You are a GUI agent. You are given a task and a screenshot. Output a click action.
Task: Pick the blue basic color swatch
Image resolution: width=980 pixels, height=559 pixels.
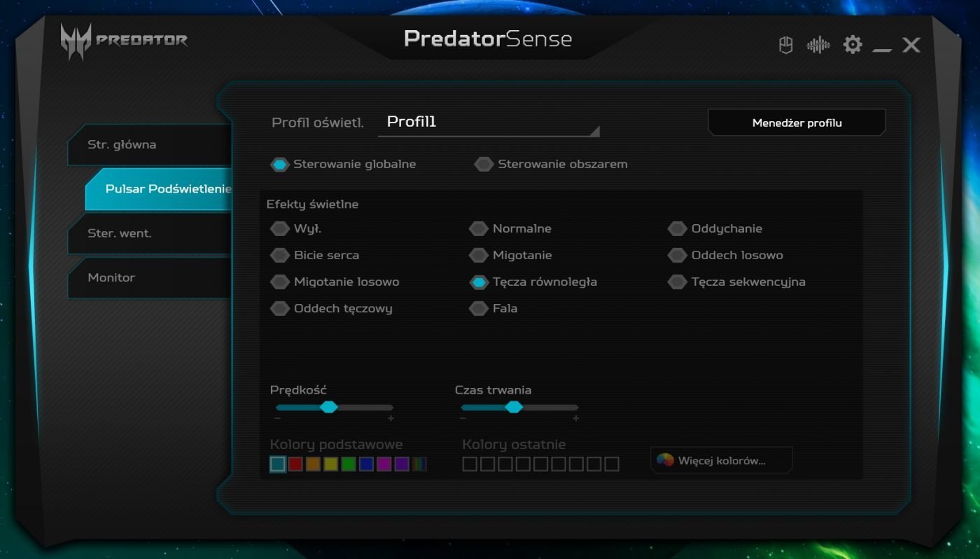click(366, 464)
